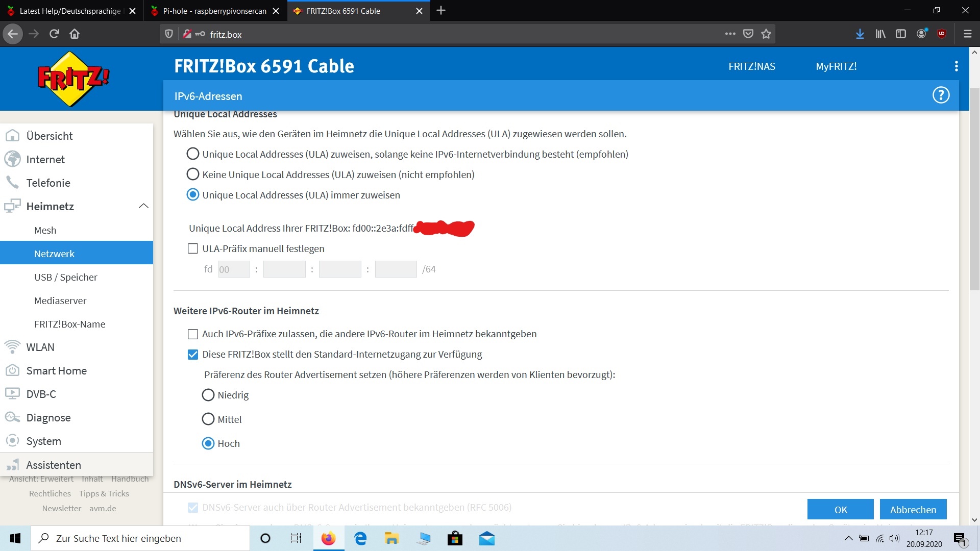Select ULA zuweisen solange keine IPv6-Internetverbindung
The height and width of the screenshot is (551, 980).
tap(192, 154)
